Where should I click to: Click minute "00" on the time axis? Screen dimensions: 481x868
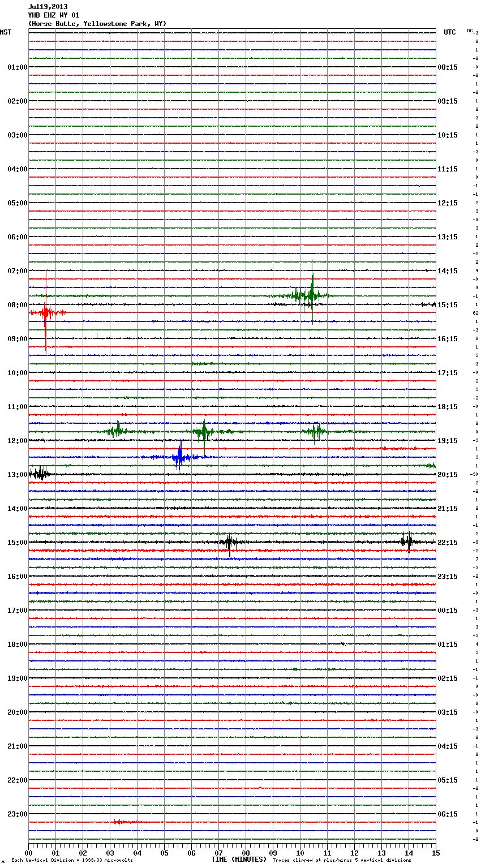(28, 853)
